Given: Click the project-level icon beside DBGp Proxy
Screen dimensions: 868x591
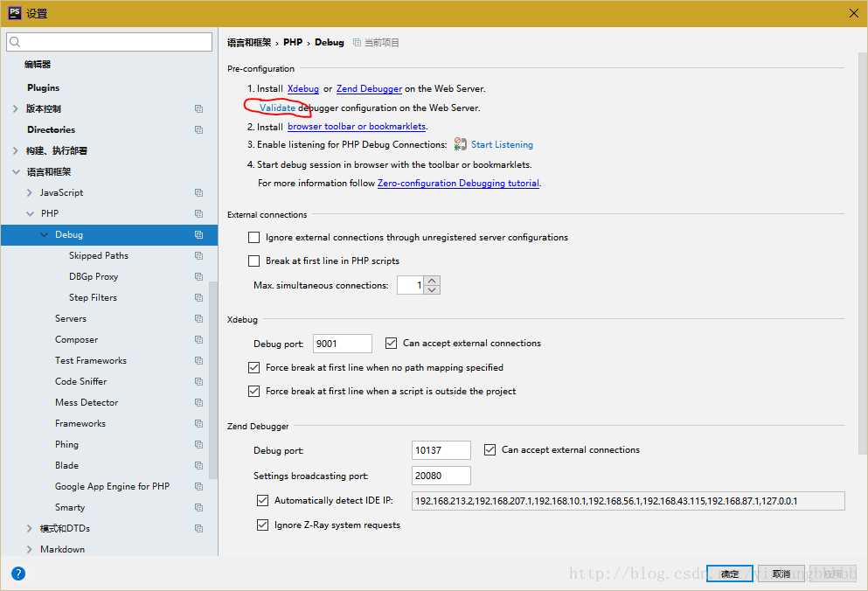Looking at the screenshot, I should (x=198, y=276).
